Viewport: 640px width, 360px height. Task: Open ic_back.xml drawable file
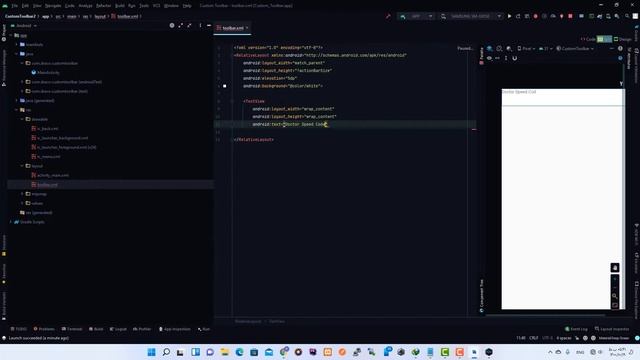coord(47,129)
